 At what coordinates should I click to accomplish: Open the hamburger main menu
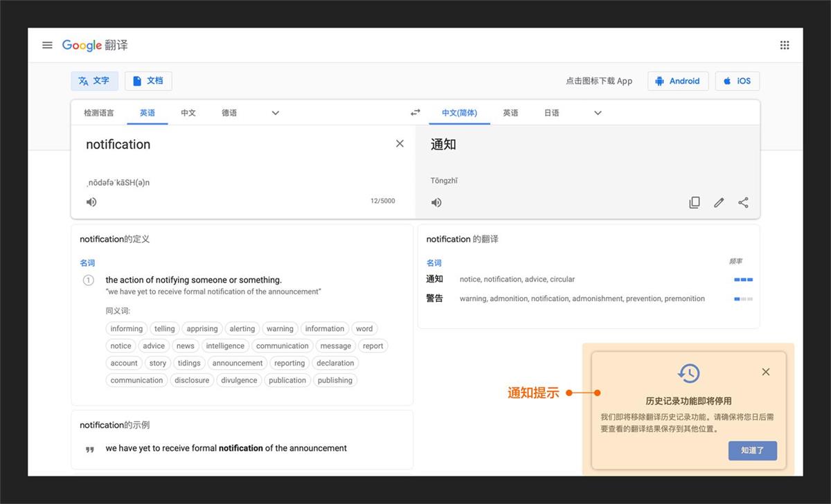[47, 45]
